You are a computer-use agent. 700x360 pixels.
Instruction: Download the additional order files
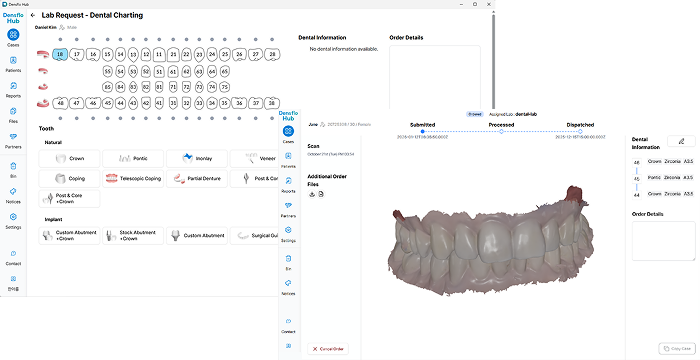point(312,194)
